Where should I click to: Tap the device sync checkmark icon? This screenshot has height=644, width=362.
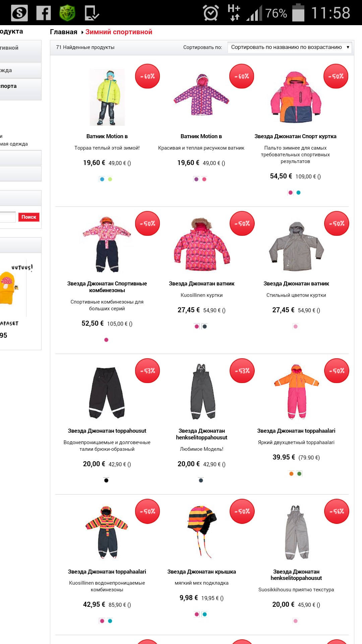pos(92,13)
